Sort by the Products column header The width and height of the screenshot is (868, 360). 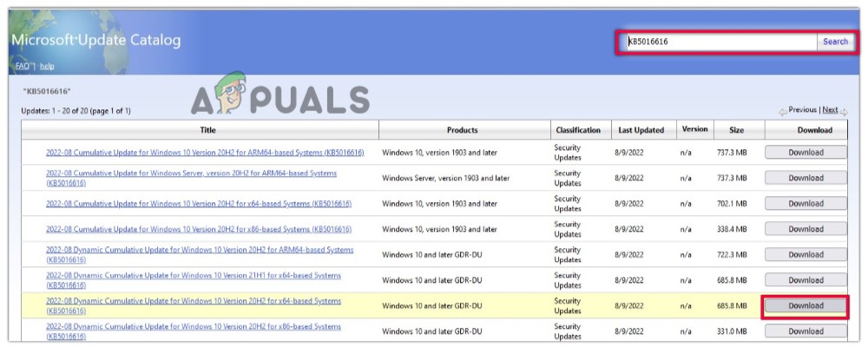click(x=463, y=130)
